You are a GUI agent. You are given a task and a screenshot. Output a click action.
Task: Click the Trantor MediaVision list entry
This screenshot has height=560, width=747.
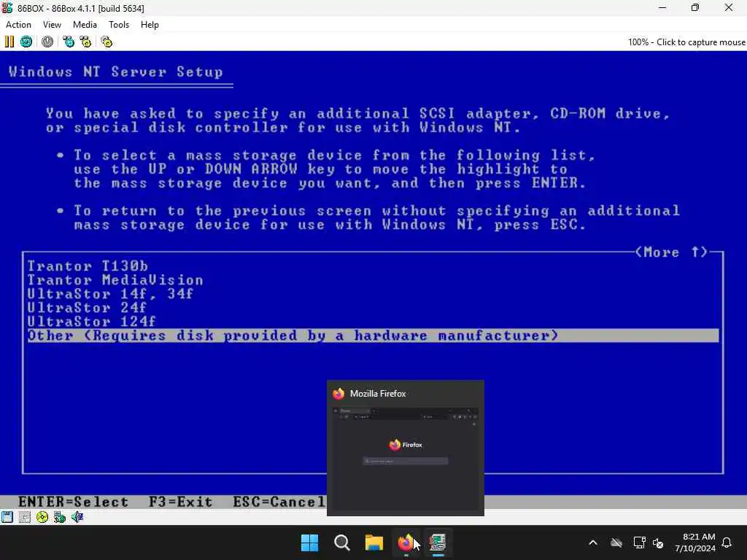click(115, 279)
